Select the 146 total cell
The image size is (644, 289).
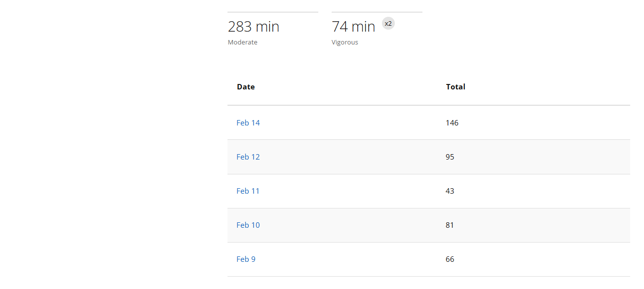click(452, 123)
